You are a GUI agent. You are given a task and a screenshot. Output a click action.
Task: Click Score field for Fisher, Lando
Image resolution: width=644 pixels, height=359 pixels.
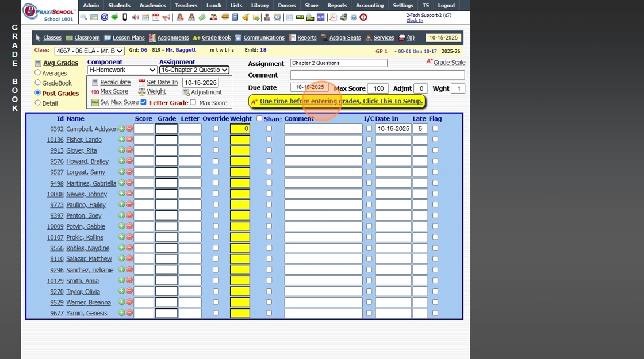pyautogui.click(x=144, y=140)
